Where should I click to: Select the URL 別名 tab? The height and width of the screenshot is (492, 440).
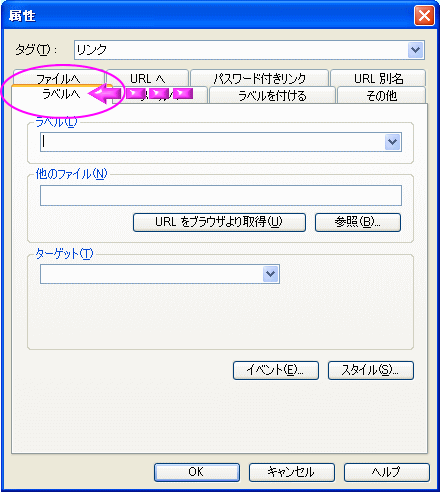pyautogui.click(x=378, y=78)
